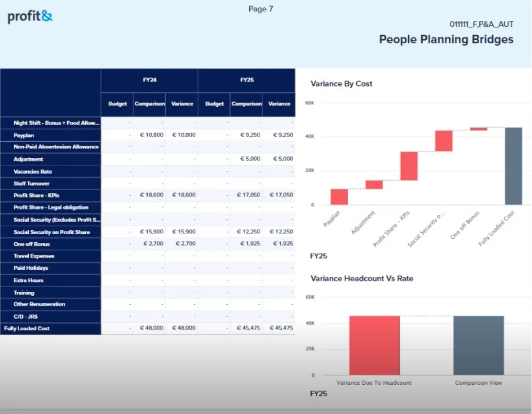Viewport: 532px width, 414px height.
Task: Select the Profit Share – KPIs waterfall bar
Action: (409, 166)
